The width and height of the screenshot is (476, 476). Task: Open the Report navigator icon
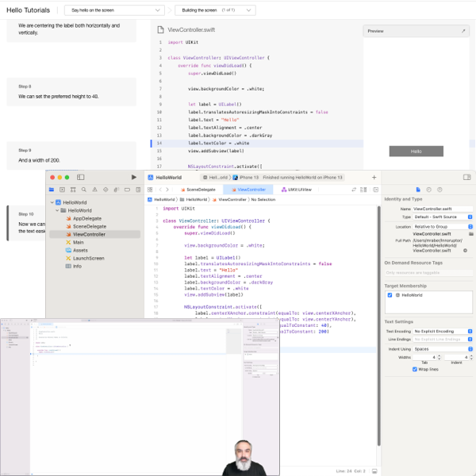pos(138,190)
